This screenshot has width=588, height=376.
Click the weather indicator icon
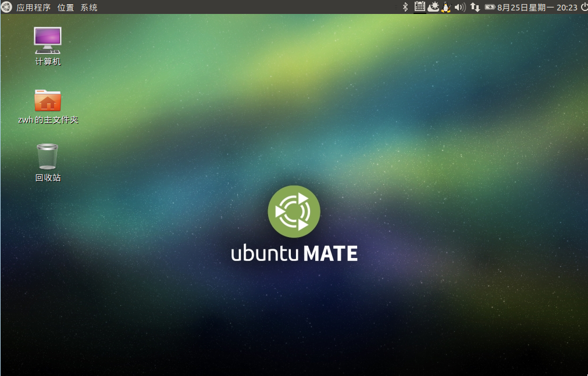[x=433, y=7]
